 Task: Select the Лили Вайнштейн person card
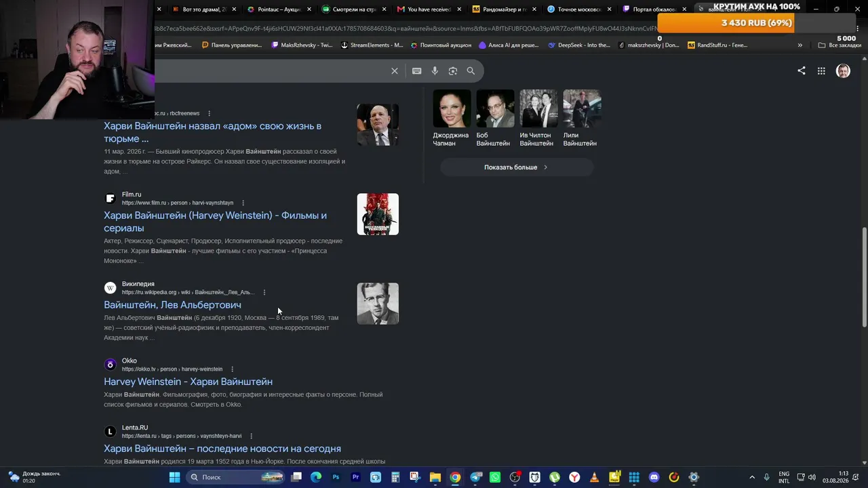582,118
